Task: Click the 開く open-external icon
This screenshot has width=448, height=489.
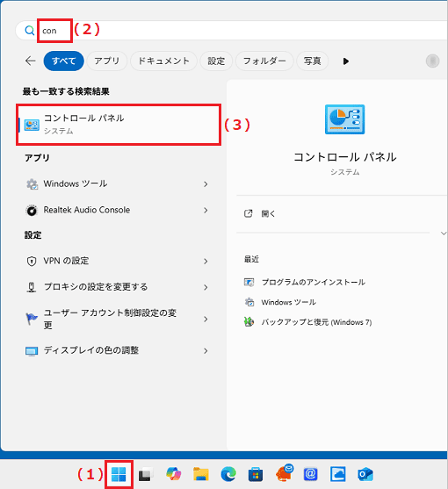Action: click(249, 213)
